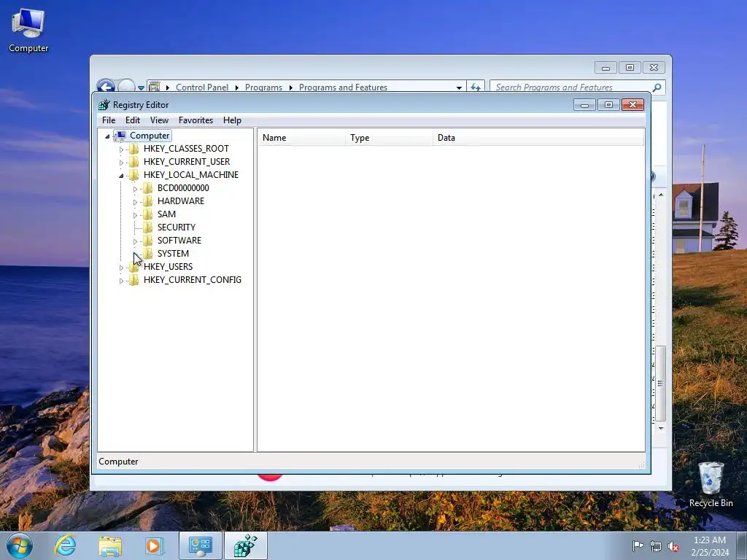Select the HKEY_CURRENT_CONFIG folder icon
The image size is (747, 560).
[x=134, y=279]
